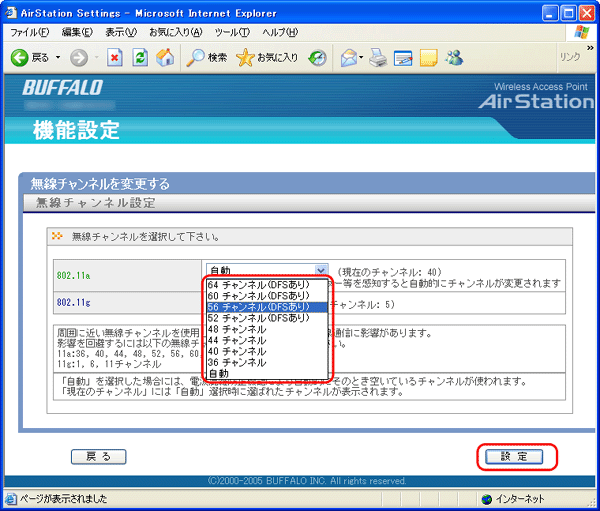Screen dimensions: 600x511
Task: Click the Messenger icon in toolbar
Action: click(x=455, y=57)
